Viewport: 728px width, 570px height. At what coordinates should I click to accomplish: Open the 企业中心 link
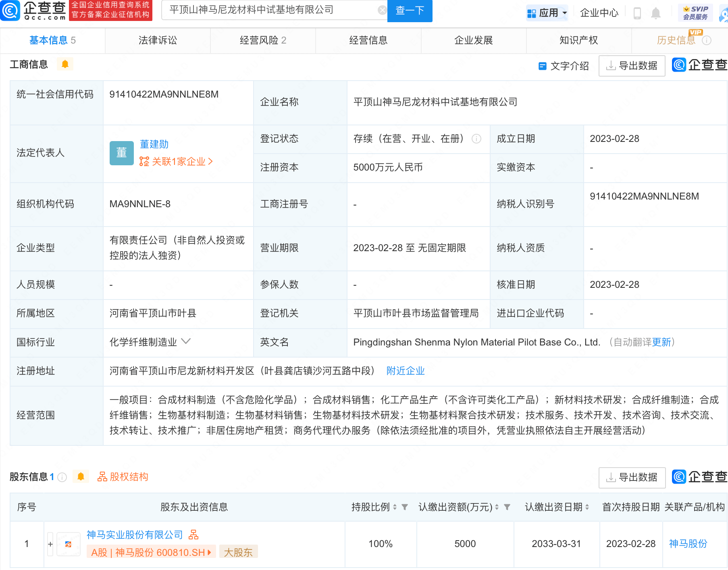[x=599, y=13]
